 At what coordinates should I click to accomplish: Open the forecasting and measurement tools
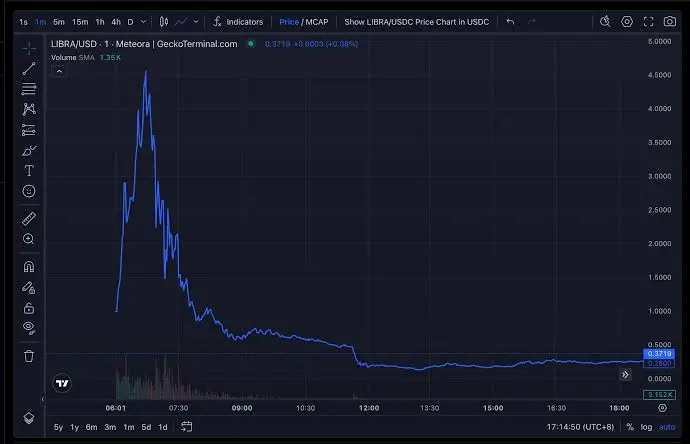coord(29,130)
